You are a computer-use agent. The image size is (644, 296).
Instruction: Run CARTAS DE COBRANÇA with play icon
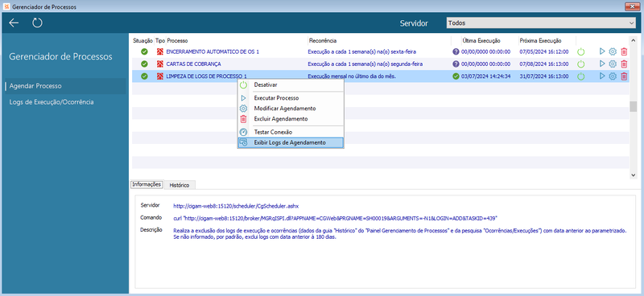point(602,64)
